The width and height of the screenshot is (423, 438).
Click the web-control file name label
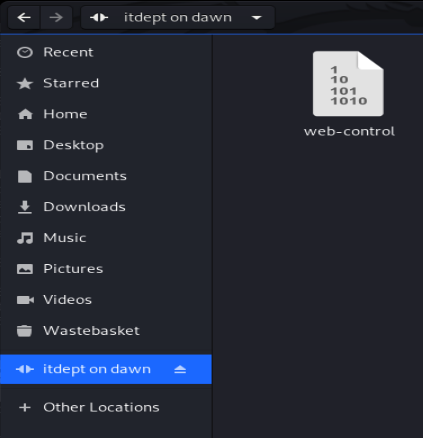pyautogui.click(x=349, y=131)
